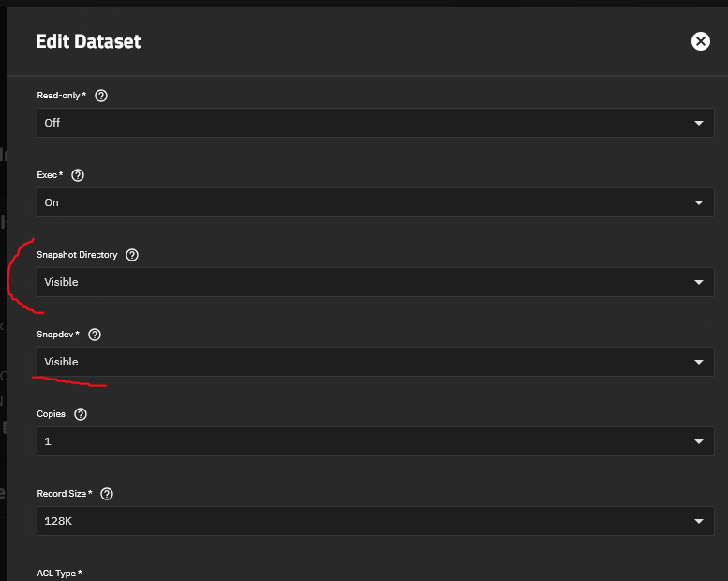The height and width of the screenshot is (581, 728).
Task: Click the Record Size dropdown arrow
Action: (699, 521)
